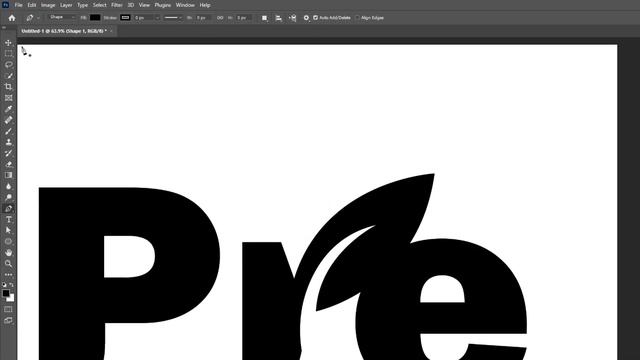Select the History Brush tool
640x360 pixels.
coord(8,153)
